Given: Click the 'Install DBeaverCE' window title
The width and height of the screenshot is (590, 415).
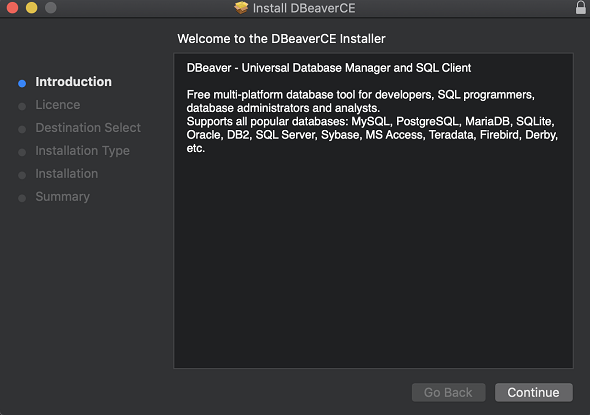Looking at the screenshot, I should (x=304, y=8).
